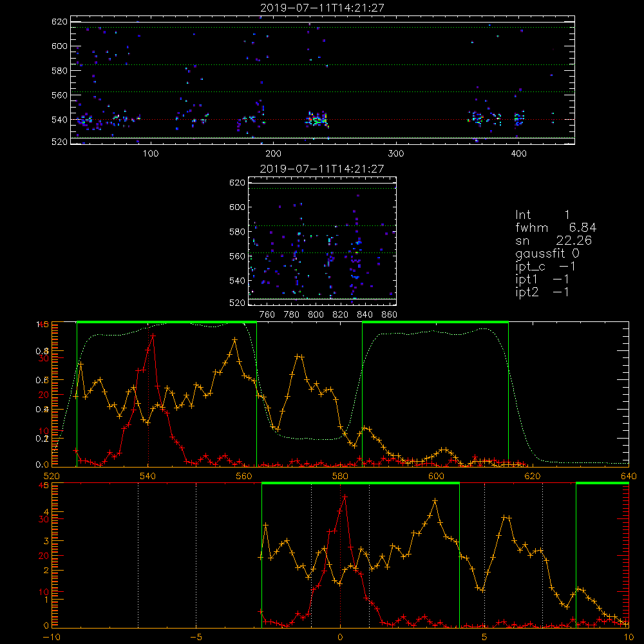This screenshot has width=644, height=644.
Task: Click x-axis label 100 on top plot
Action: point(151,154)
